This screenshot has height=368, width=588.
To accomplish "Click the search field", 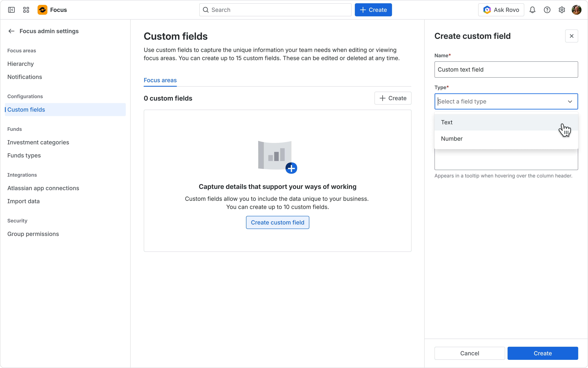I will click(x=275, y=10).
